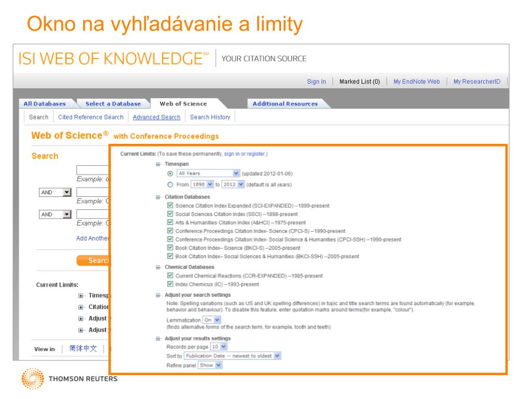Screen dimensions: 532x399
Task: Click the sign in or register link
Action: click(244, 154)
